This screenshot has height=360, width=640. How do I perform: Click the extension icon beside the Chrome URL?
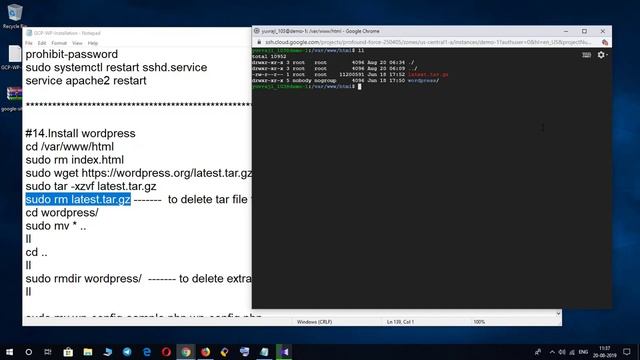pos(605,42)
